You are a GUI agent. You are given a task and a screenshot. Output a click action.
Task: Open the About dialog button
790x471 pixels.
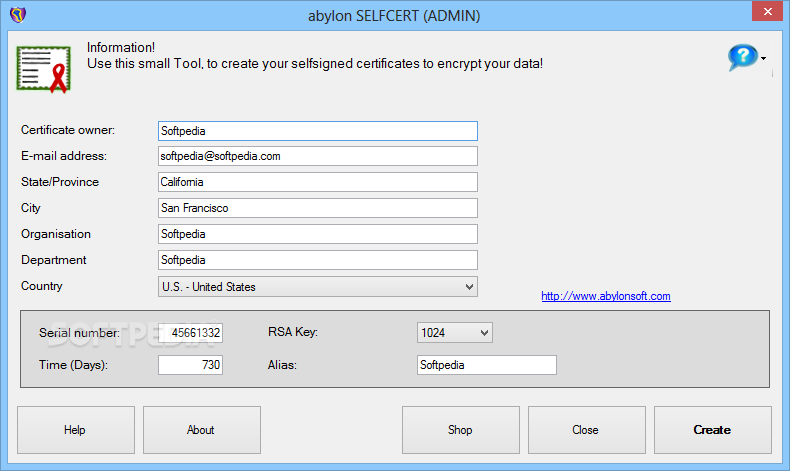point(202,430)
